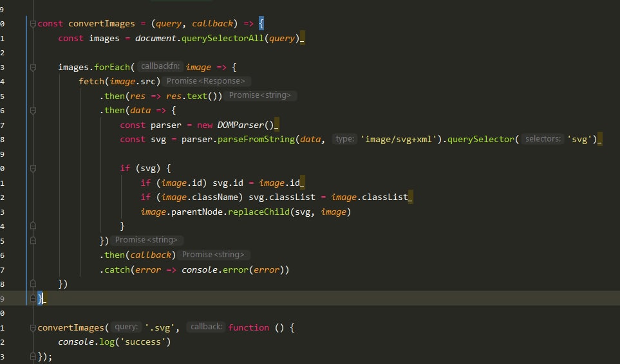Click the document identifier

pos(155,39)
